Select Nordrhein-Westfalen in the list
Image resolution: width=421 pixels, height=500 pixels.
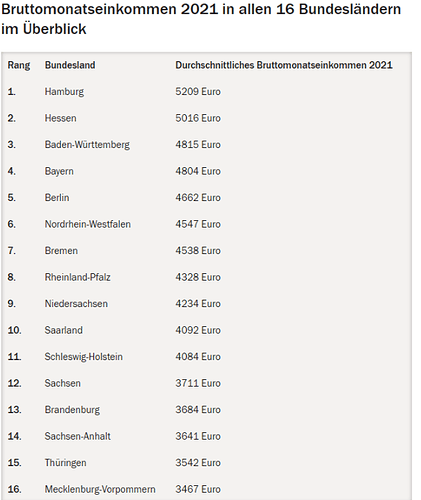coord(88,224)
